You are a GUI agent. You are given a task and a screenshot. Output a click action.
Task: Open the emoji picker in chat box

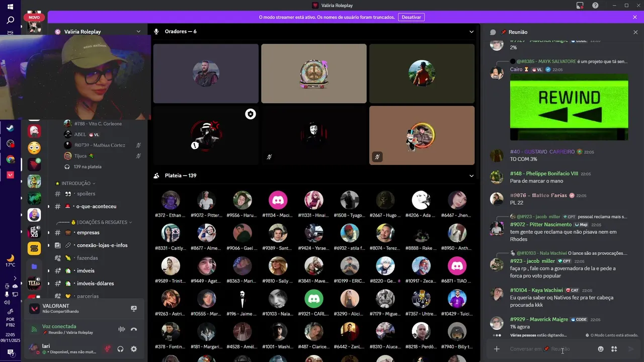pos(601,349)
